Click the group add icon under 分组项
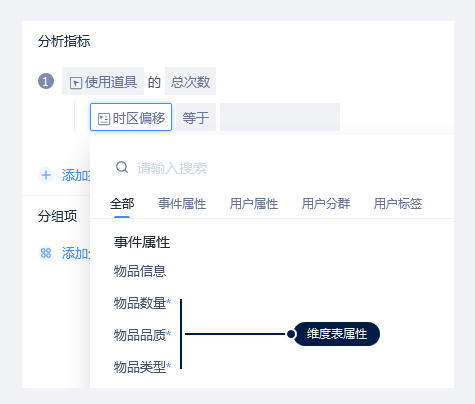 (x=46, y=253)
